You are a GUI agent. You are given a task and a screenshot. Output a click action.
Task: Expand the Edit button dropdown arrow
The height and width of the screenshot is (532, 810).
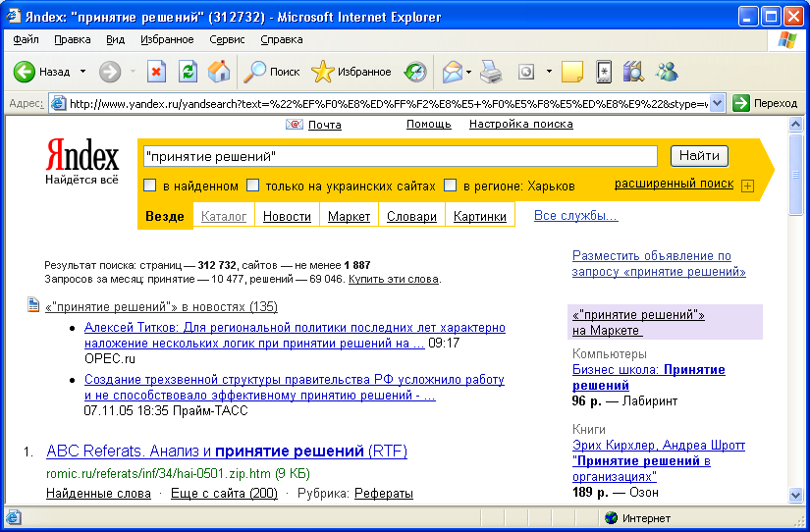point(549,72)
